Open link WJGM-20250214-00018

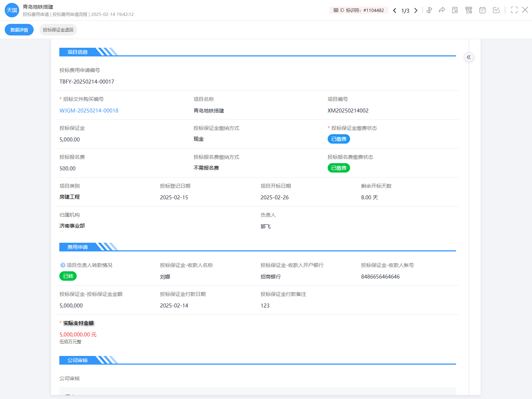pos(89,111)
